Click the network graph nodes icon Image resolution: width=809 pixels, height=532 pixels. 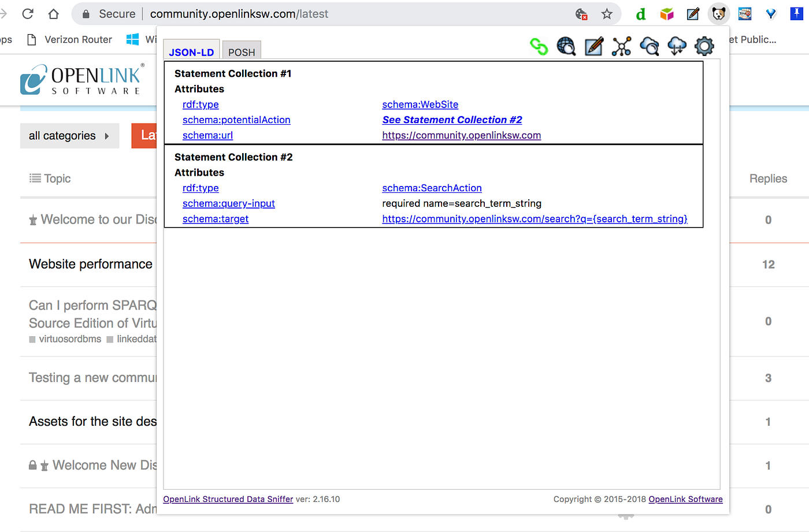pyautogui.click(x=622, y=46)
